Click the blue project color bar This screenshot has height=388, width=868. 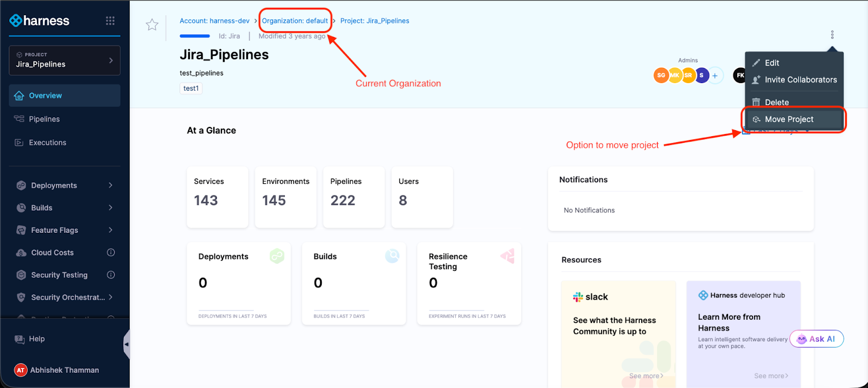(x=195, y=36)
